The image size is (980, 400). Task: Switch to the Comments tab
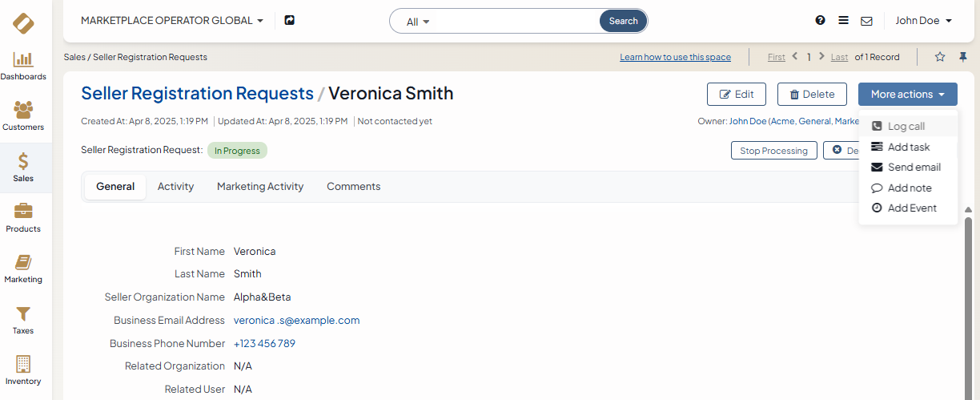(x=353, y=187)
